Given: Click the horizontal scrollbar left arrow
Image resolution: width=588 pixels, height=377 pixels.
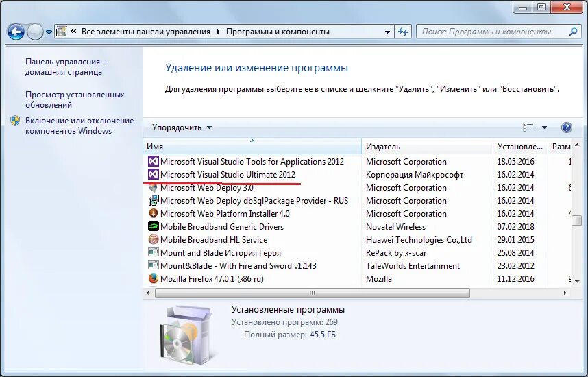Looking at the screenshot, I should point(148,293).
